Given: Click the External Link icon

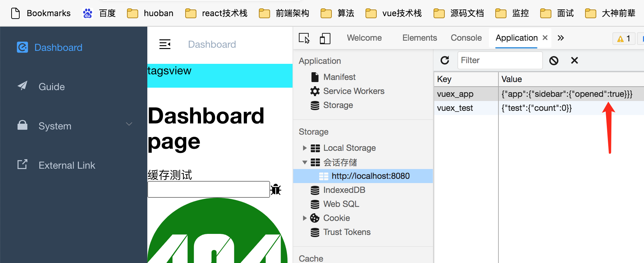Looking at the screenshot, I should point(22,164).
